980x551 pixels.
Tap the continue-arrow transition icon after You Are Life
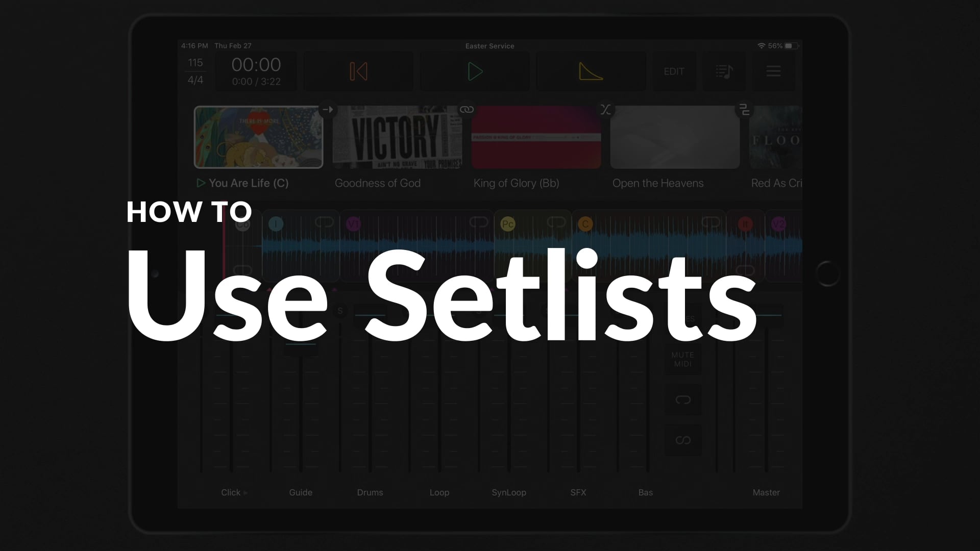coord(328,109)
